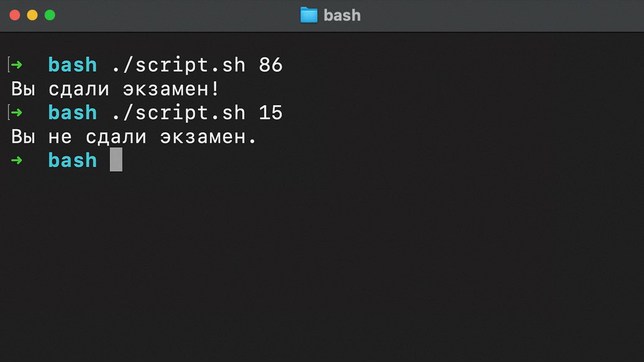Click the argument 15 in second command
Viewport: 644px width, 362px height.
click(271, 113)
